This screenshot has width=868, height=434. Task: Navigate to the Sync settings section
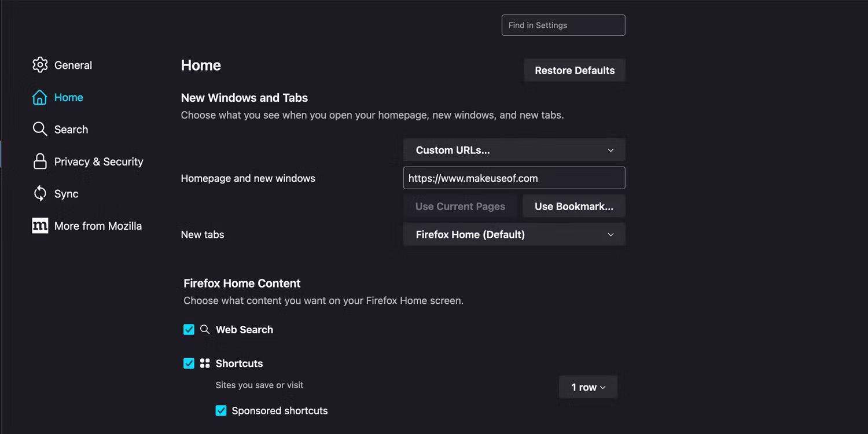pos(67,194)
